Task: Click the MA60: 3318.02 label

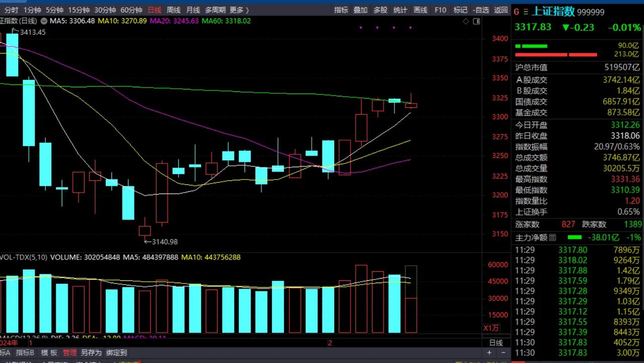Action: 226,21
